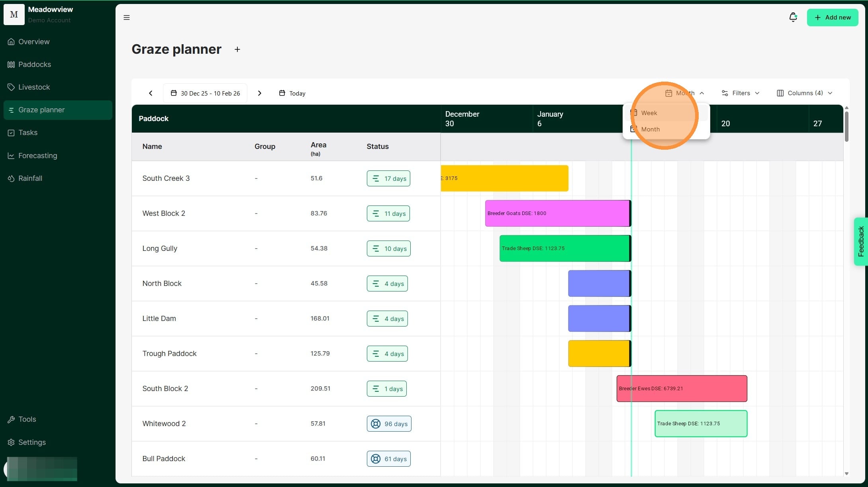This screenshot has height=487, width=868.
Task: Click the notifications bell icon
Action: click(x=793, y=17)
